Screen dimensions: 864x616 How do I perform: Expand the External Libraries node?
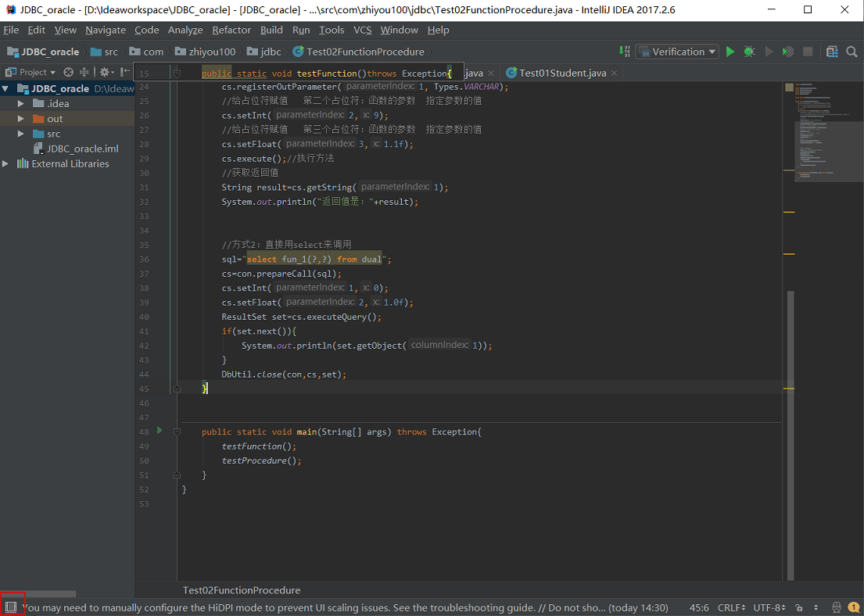tap(5, 163)
